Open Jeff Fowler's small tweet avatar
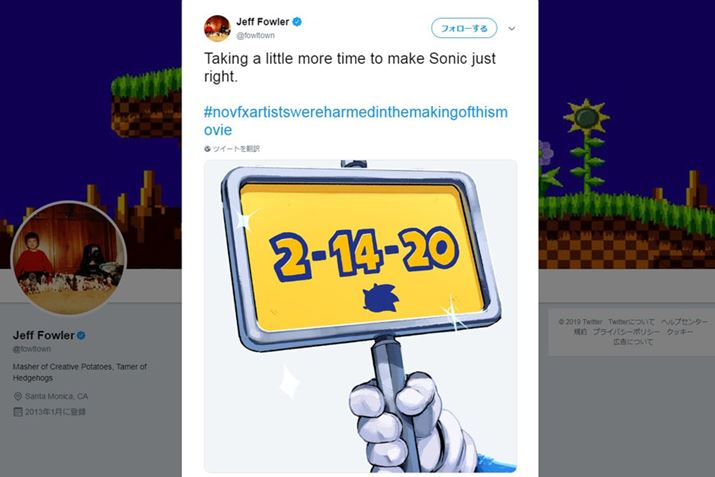The image size is (715, 477). tap(217, 28)
